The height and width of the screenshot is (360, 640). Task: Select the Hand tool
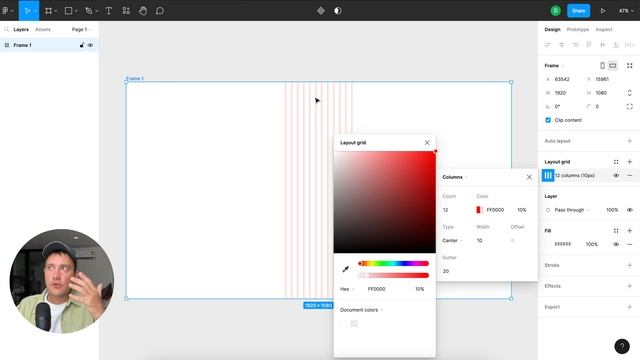point(143,11)
